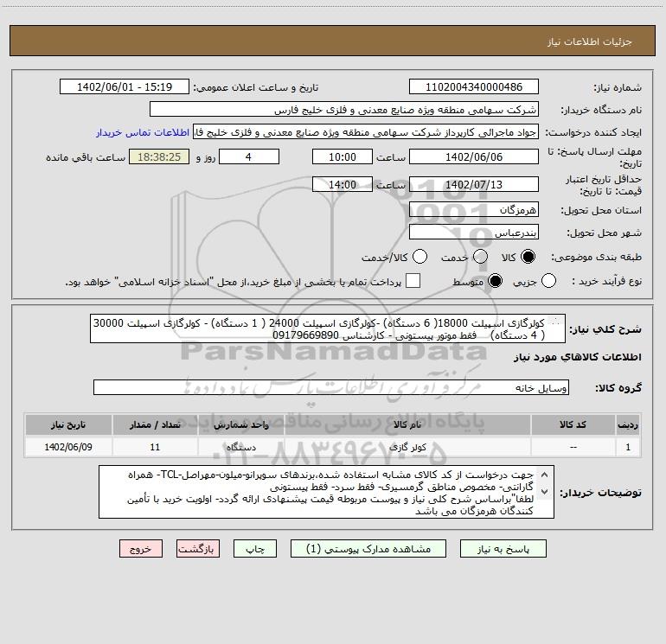Click the نام دستگاه خریدار field
The height and width of the screenshot is (644, 666).
pos(344,110)
